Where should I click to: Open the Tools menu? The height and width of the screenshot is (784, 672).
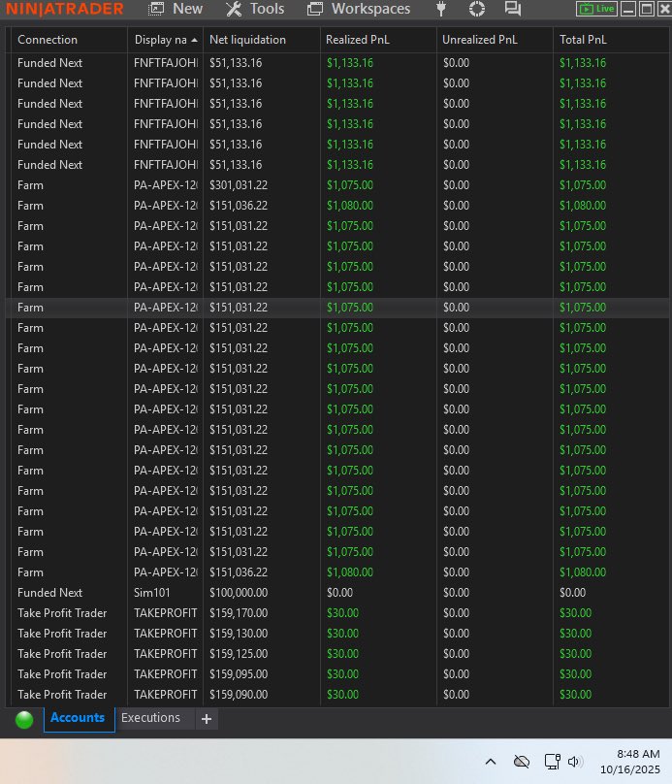pos(255,9)
